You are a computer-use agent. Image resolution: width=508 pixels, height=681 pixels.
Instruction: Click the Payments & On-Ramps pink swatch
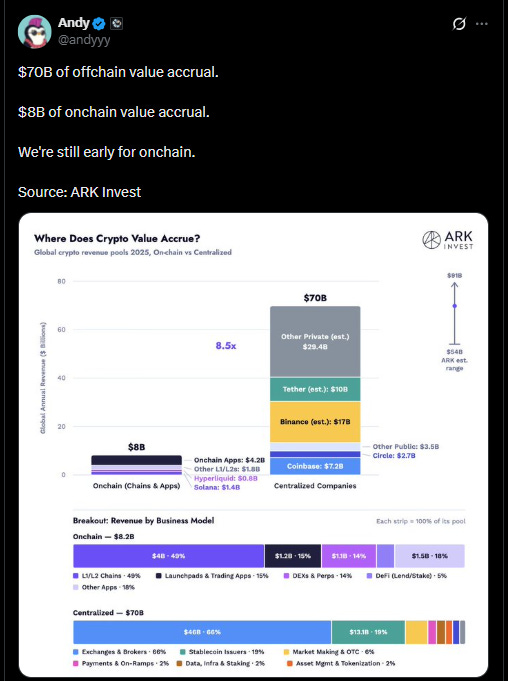pyautogui.click(x=76, y=664)
